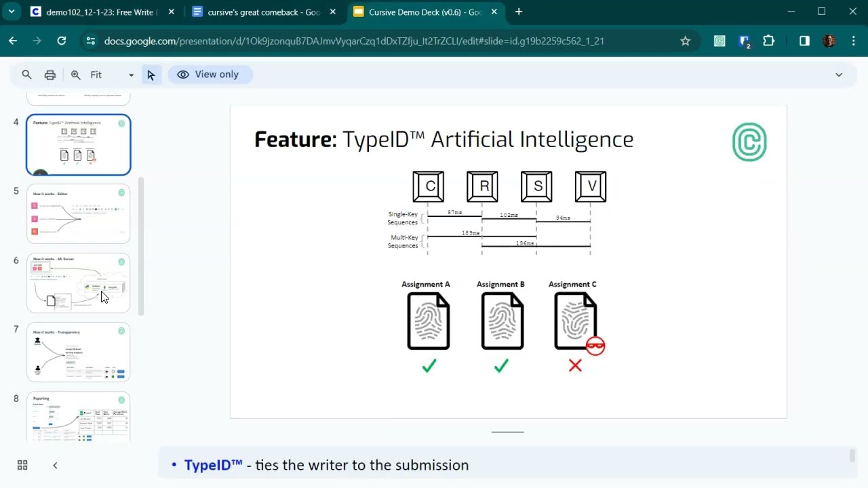Click the speaker notes TypeID text
The image size is (868, 488).
coord(213,465)
